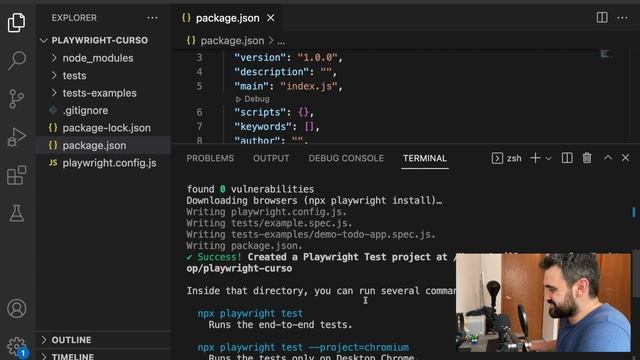Expand the node_modules folder

98,58
